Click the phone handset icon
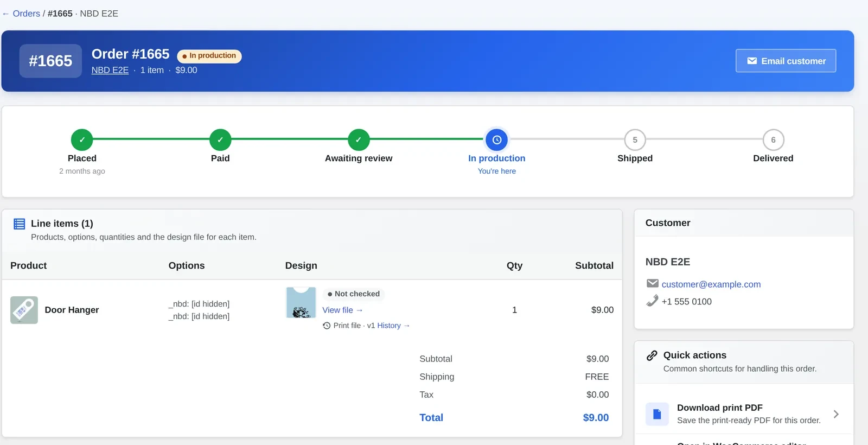 point(653,301)
